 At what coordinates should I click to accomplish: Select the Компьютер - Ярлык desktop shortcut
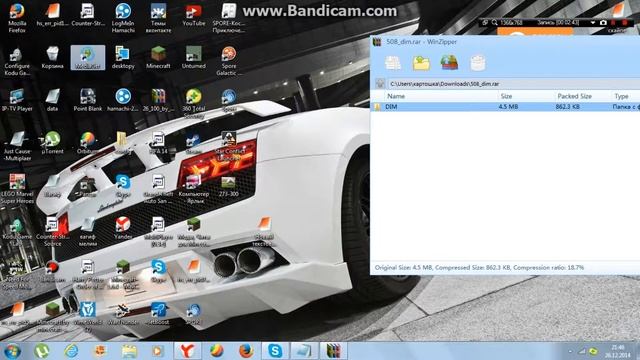[x=193, y=189]
